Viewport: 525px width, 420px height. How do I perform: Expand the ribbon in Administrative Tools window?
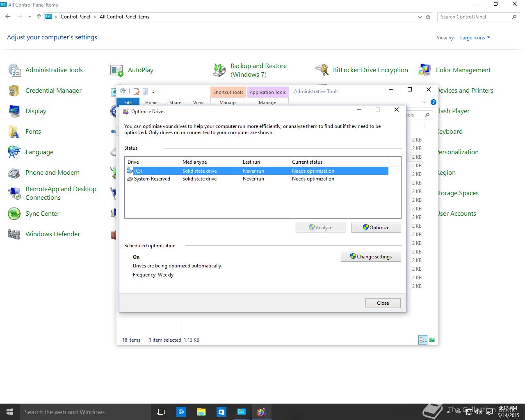[x=425, y=102]
